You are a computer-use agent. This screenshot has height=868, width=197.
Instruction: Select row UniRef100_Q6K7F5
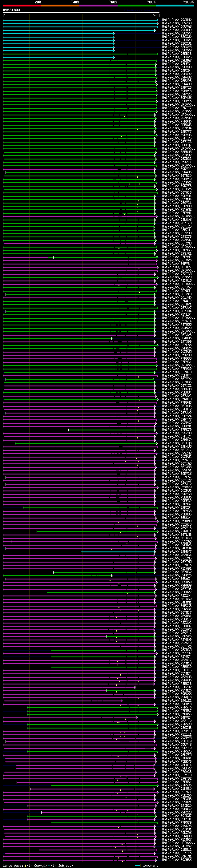[177, 754]
